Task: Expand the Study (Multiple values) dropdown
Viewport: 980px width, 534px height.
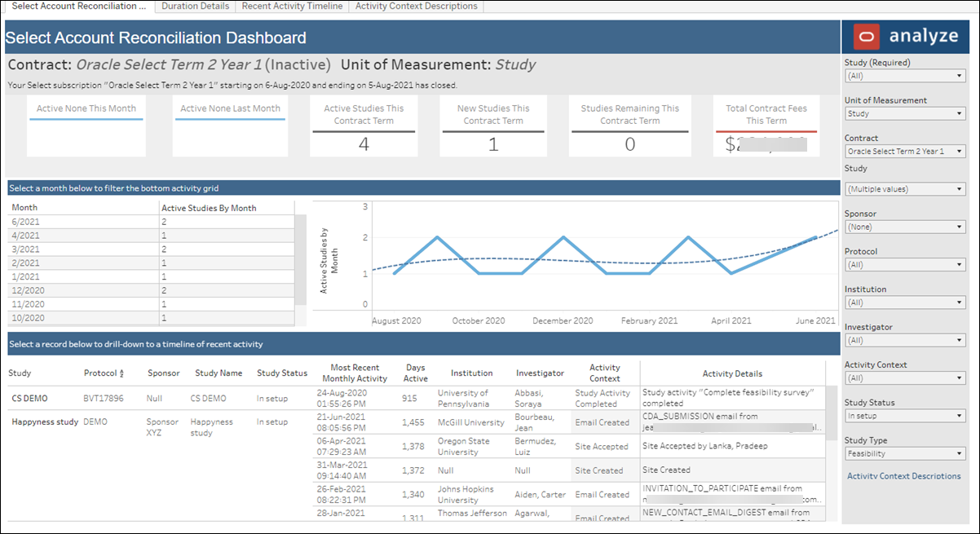Action: pyautogui.click(x=905, y=189)
